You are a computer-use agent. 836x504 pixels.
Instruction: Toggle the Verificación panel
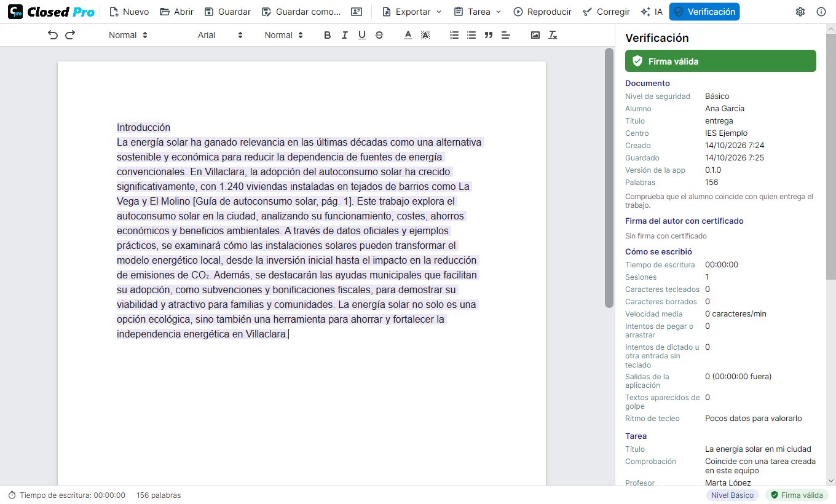coord(704,12)
